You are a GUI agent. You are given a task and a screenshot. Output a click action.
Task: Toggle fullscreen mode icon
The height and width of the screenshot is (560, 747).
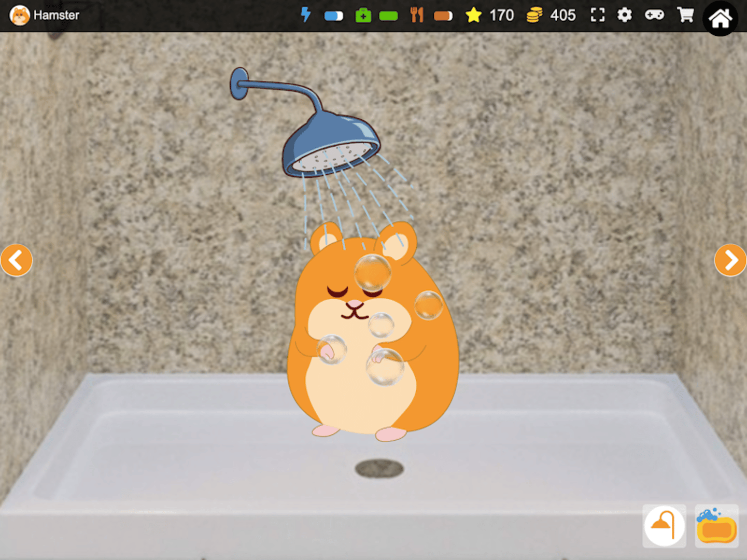click(x=598, y=15)
